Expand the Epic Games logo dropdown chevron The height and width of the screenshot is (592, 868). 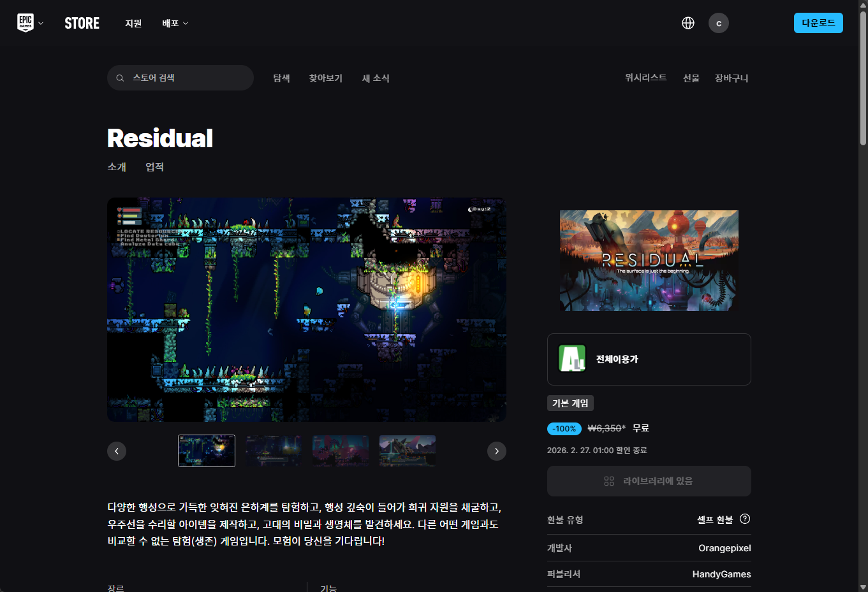coord(41,24)
